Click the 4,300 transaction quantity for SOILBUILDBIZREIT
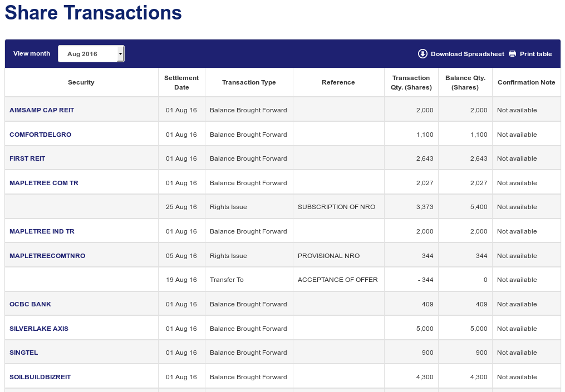 pyautogui.click(x=425, y=377)
